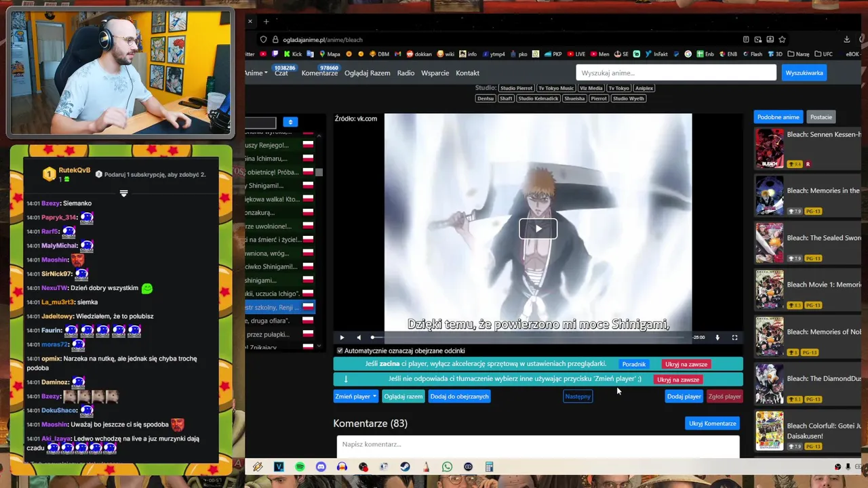Image resolution: width=868 pixels, height=488 pixels.
Task: Click 'Dodaj do obejrzanych' button
Action: click(459, 396)
